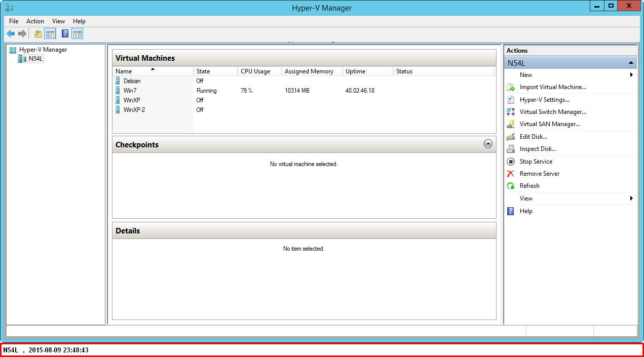644x357 pixels.
Task: Select the Win7 virtual machine name
Action: point(130,91)
